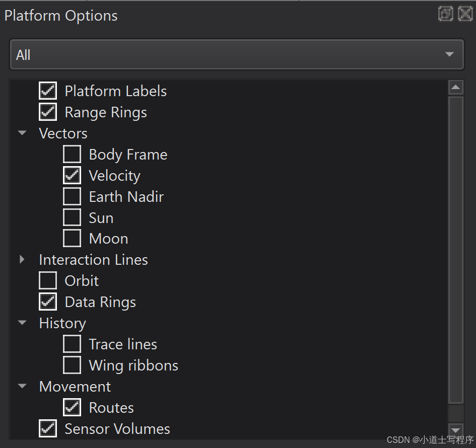Close the Platform Options panel
Image resolution: width=476 pixels, height=448 pixels.
point(465,14)
